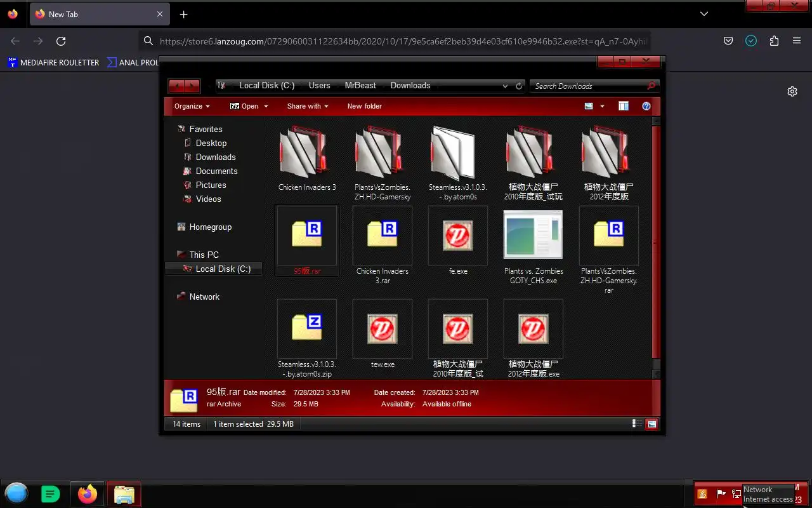Select the Firefox New Tab tab
The height and width of the screenshot is (508, 812).
(x=99, y=14)
